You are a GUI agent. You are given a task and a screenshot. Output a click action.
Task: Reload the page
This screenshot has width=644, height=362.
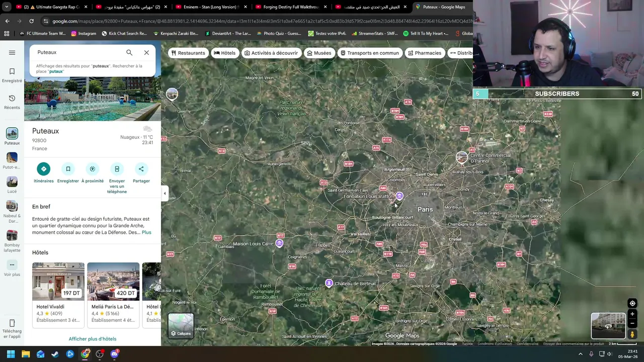tap(31, 21)
